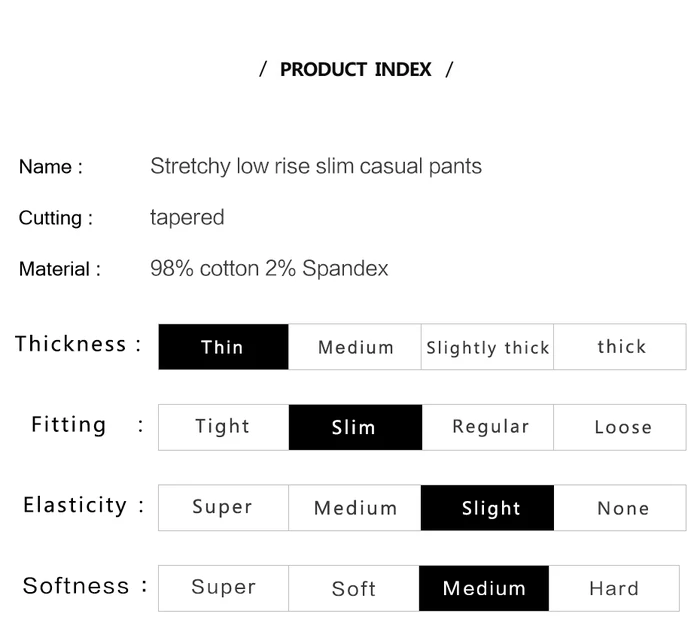Pick Loose fitting option
Image resolution: width=700 pixels, height=644 pixels.
[x=622, y=427]
